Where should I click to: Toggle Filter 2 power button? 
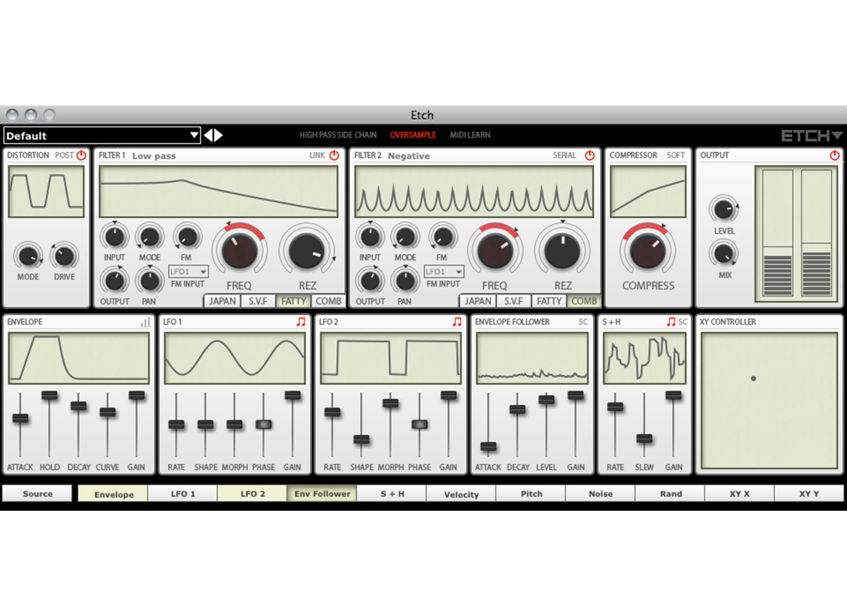point(589,155)
